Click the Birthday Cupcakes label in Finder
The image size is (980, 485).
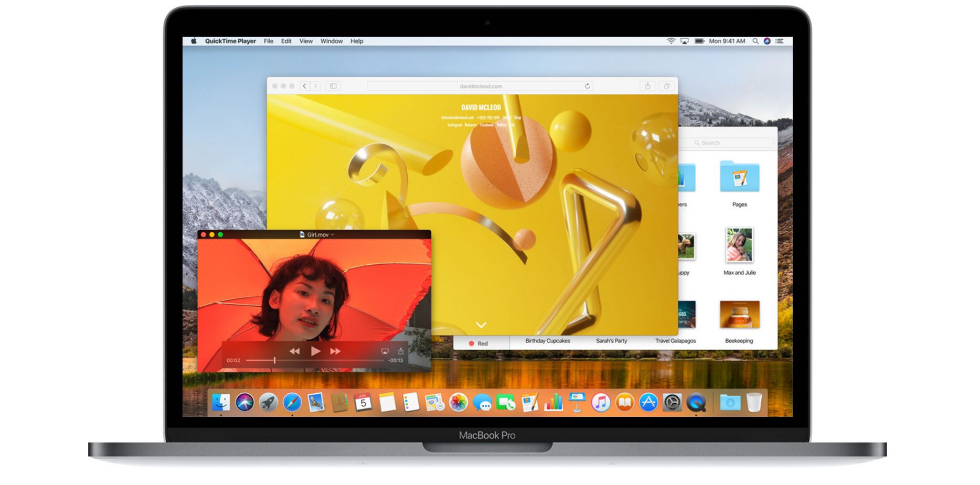point(548,341)
